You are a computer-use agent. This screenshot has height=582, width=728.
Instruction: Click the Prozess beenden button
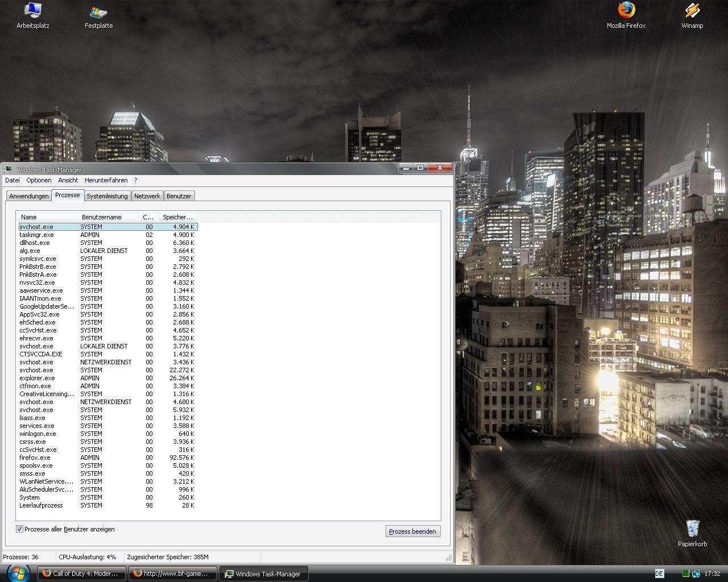[413, 531]
